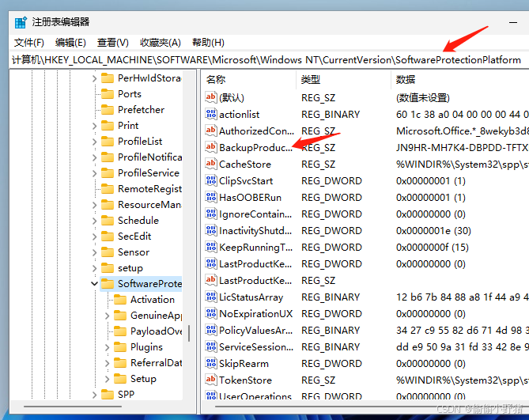Select the ProfileService folder icon
529x420 pixels.
108,173
